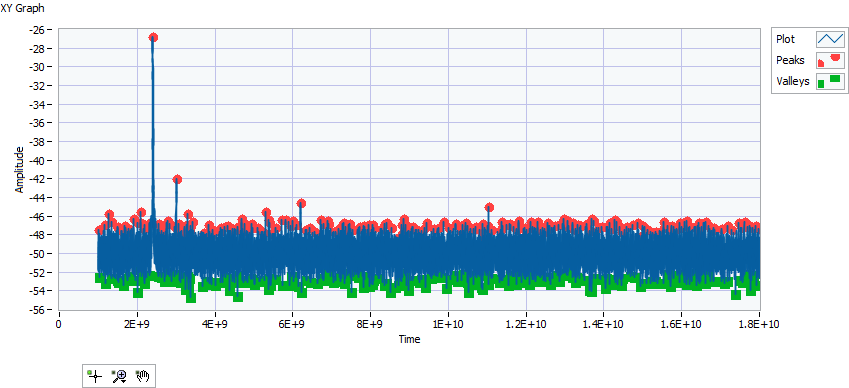Click the highest peak marker near -27
This screenshot has width=849, height=388.
[153, 37]
